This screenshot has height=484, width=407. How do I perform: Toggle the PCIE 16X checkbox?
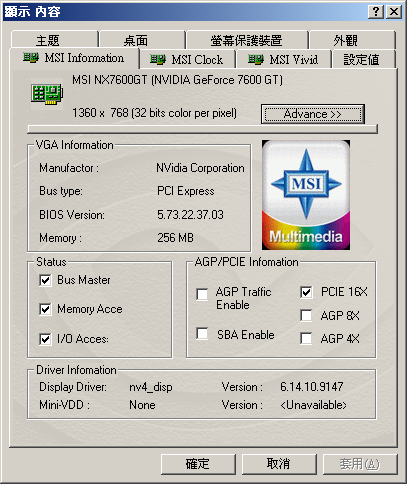click(x=306, y=292)
